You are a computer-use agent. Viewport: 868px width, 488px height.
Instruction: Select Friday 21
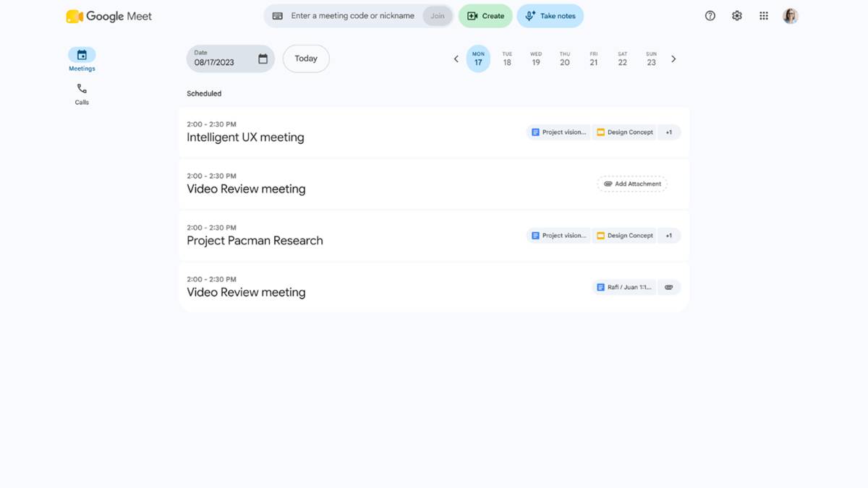594,59
